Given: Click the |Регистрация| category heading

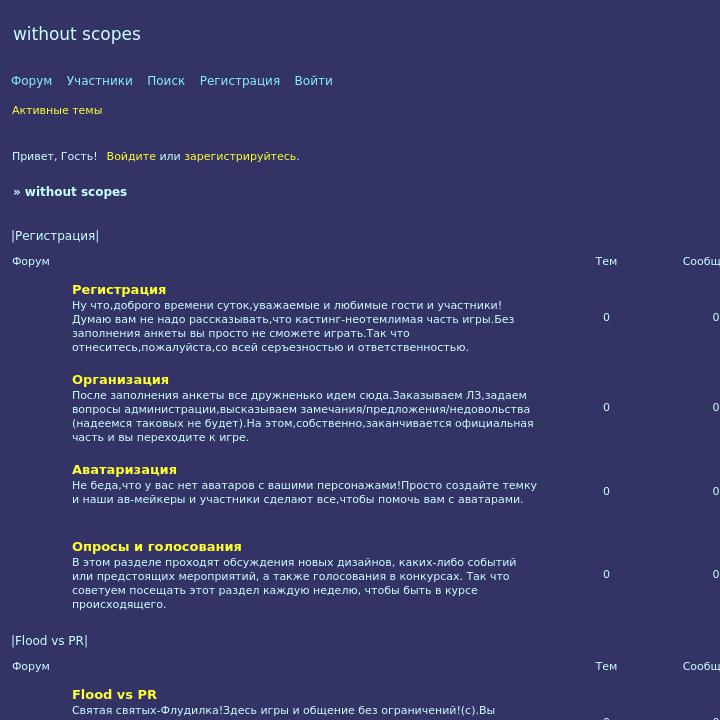Looking at the screenshot, I should click(x=55, y=236).
